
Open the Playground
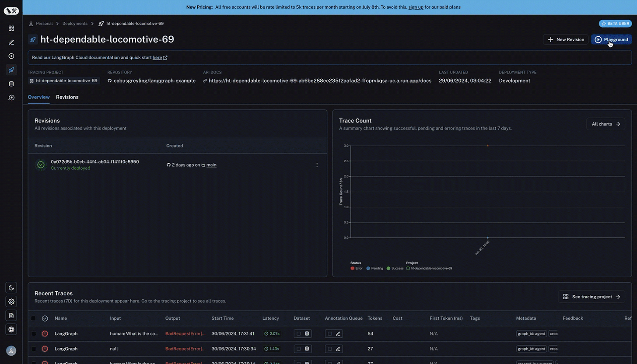[611, 39]
